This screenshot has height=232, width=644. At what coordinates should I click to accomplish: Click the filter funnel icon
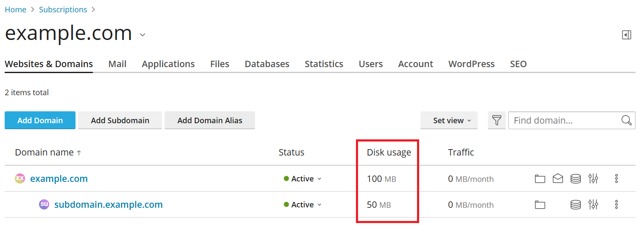(x=496, y=120)
